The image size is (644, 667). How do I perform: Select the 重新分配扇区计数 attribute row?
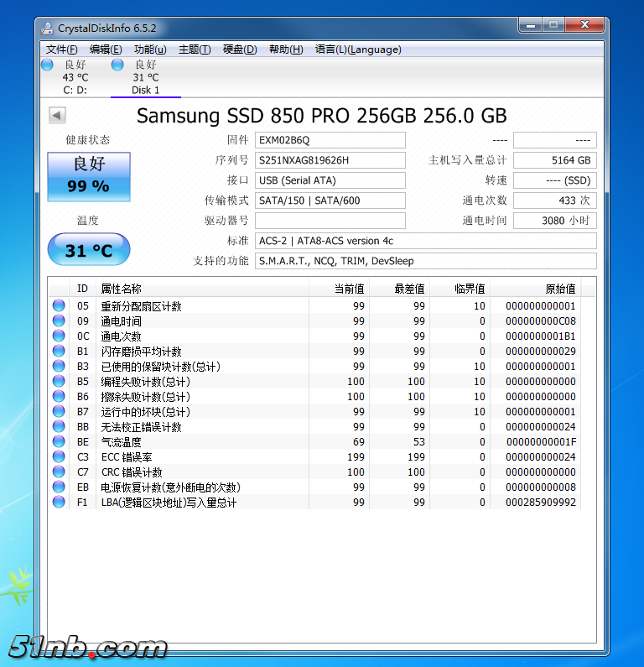[x=314, y=306]
